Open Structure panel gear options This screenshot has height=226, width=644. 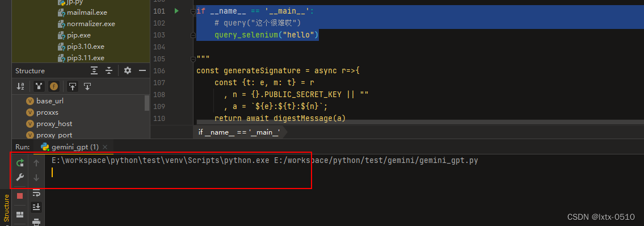click(128, 70)
